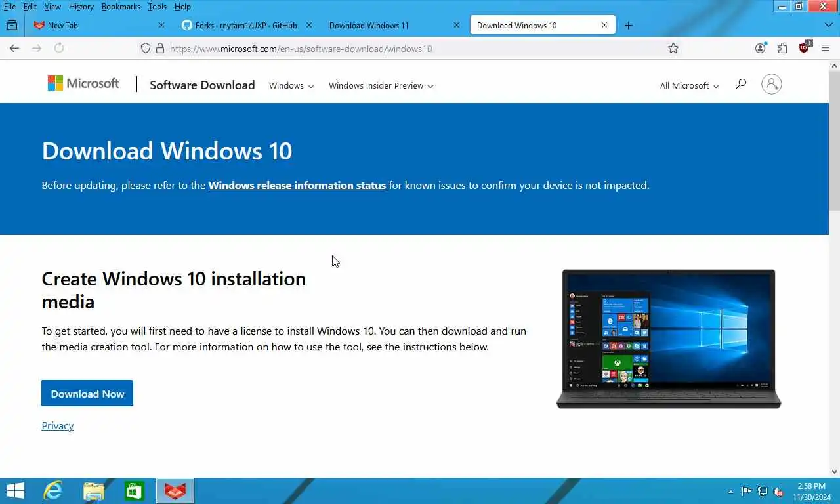Open the Store icon in taskbar
The width and height of the screenshot is (840, 504).
[134, 491]
